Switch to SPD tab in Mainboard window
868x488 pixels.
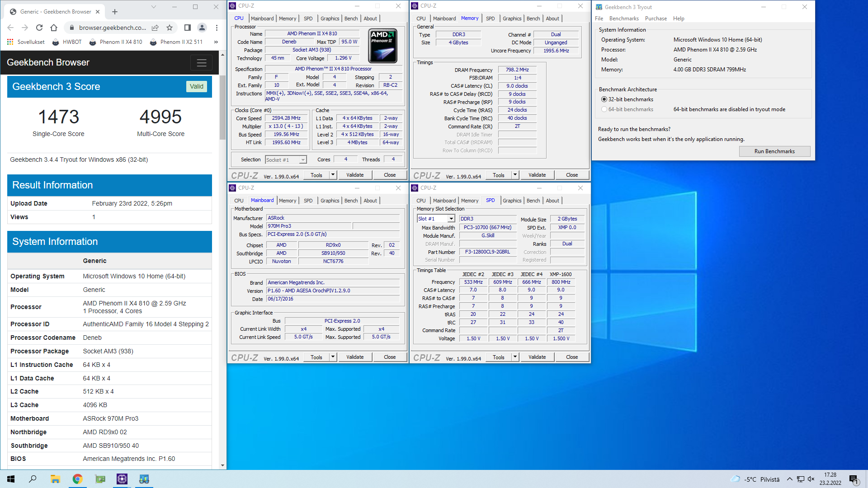[x=308, y=201]
